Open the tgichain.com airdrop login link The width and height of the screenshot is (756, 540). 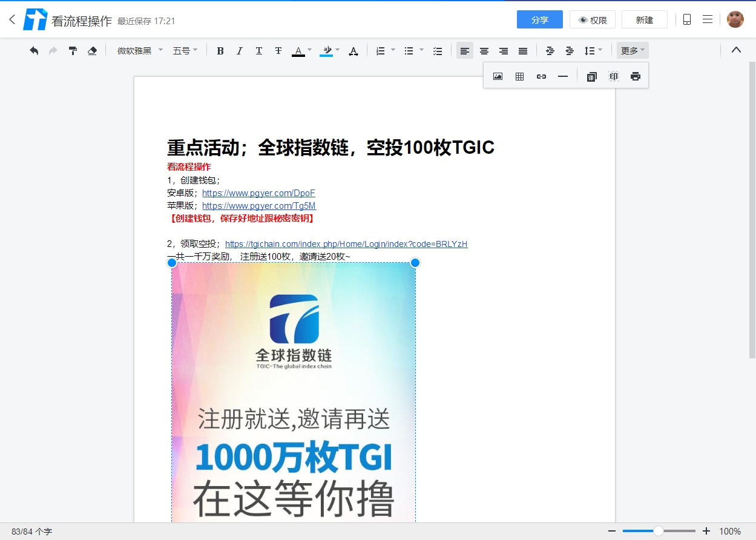click(346, 244)
